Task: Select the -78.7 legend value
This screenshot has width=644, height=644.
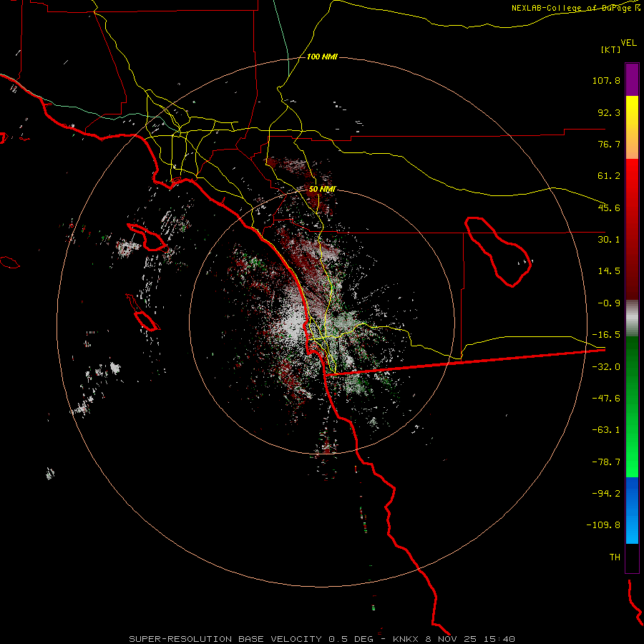Action: point(606,462)
